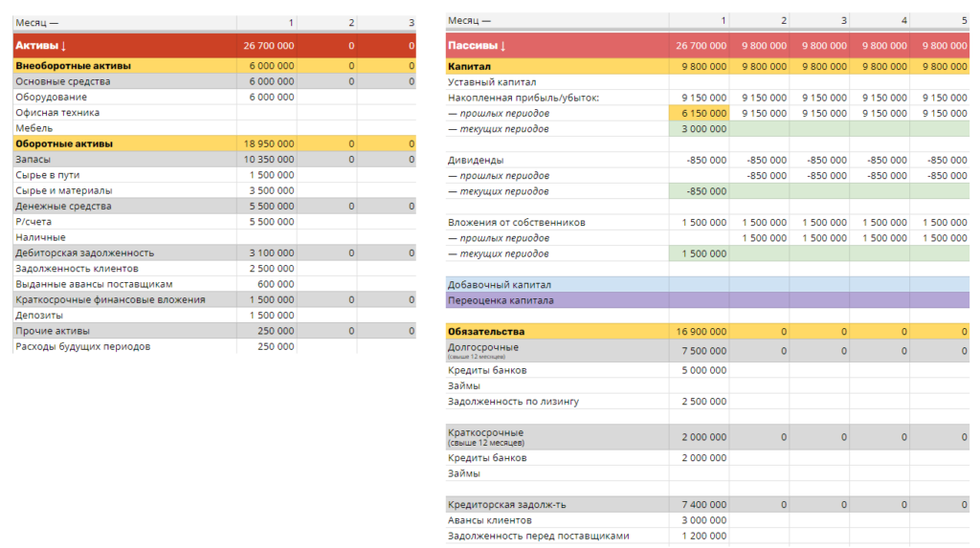This screenshot has width=980, height=548.
Task: Click the "Пассивы ↓" section header
Action: point(477,46)
